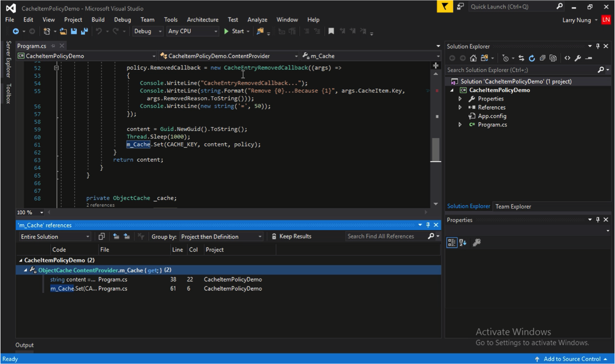Open the CacheItemPolicyDemo project navigation dropdown
The image size is (615, 364).
87,56
